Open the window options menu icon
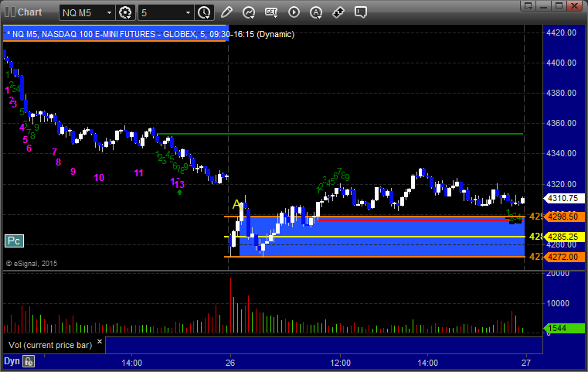The width and height of the screenshot is (588, 372). point(529,5)
